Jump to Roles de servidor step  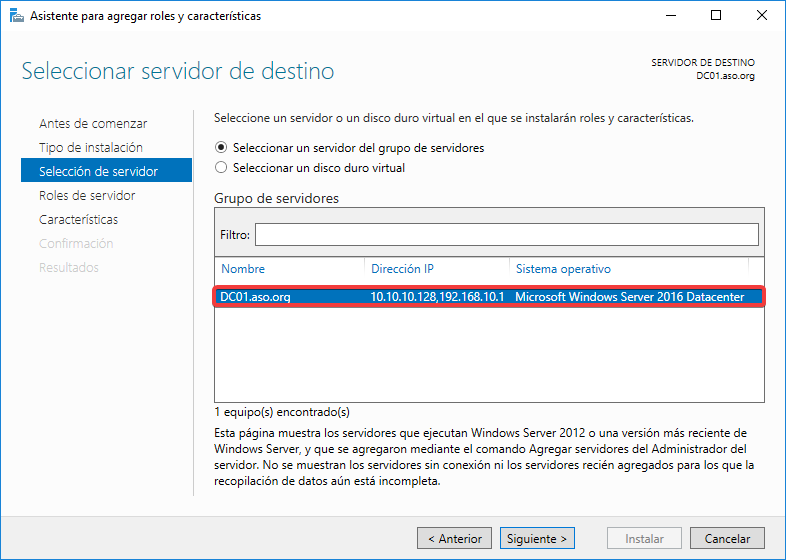click(87, 195)
